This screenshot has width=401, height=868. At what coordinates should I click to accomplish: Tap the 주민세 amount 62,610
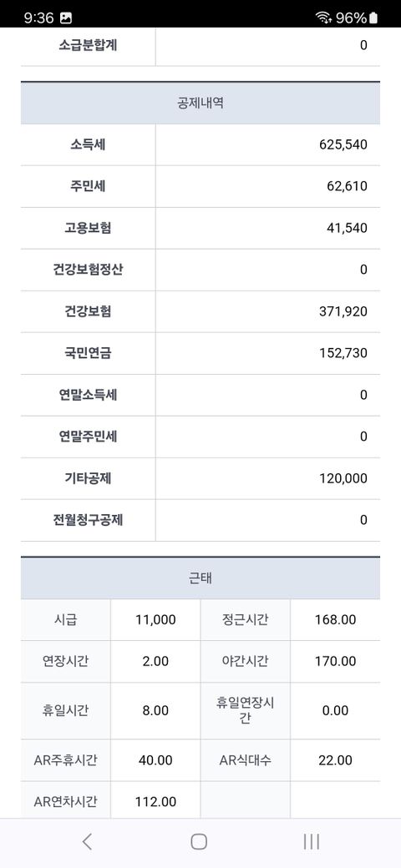click(347, 186)
